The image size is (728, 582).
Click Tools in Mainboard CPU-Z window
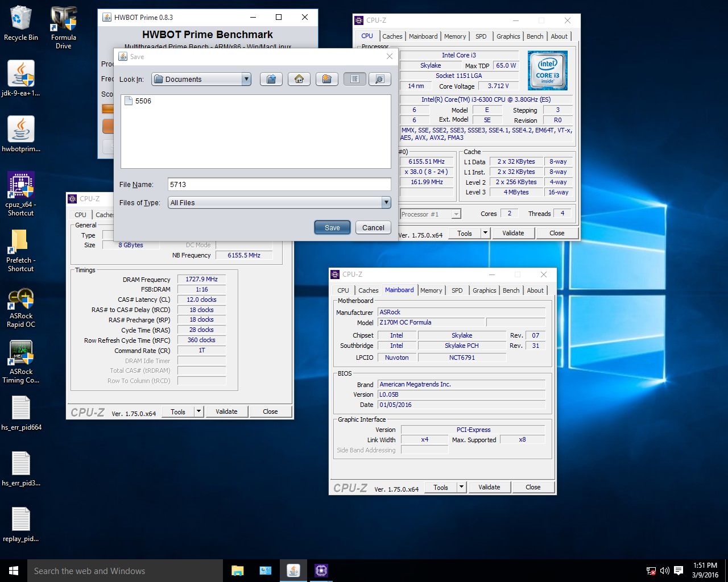441,487
